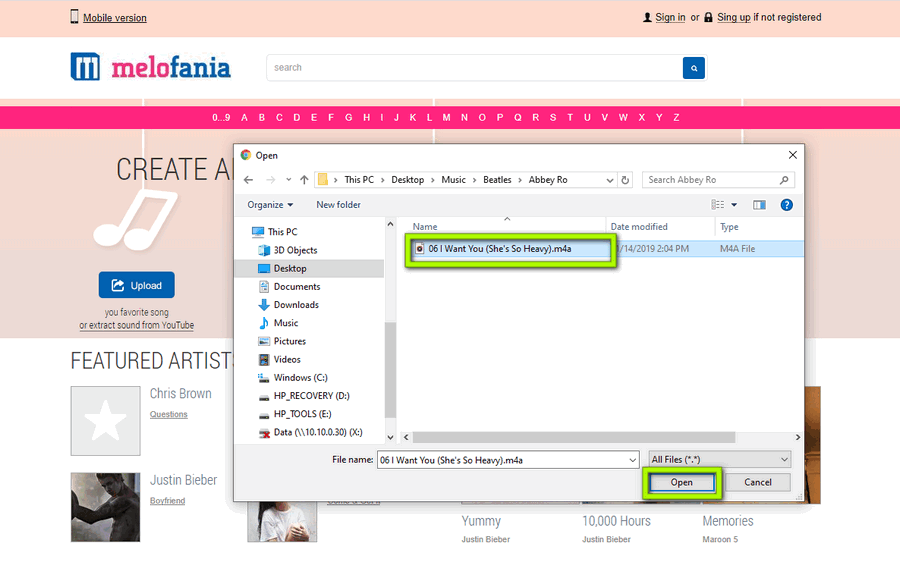Close the Open dialog
Screen dimensions: 900x575
tap(793, 155)
